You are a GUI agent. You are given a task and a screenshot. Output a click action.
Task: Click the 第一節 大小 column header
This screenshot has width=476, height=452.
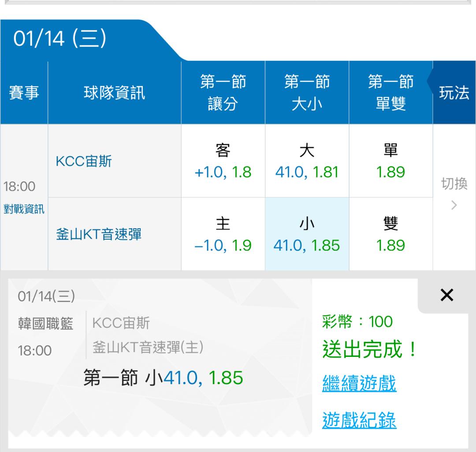coord(307,93)
